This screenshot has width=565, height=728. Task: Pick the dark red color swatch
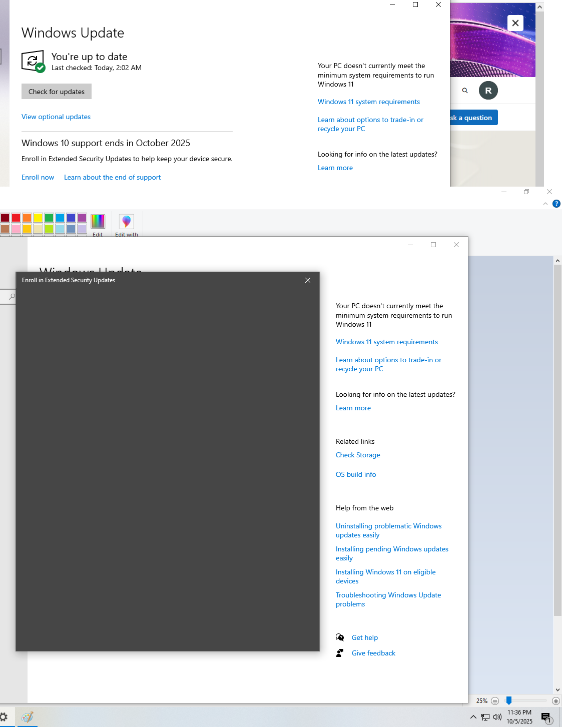[5, 217]
